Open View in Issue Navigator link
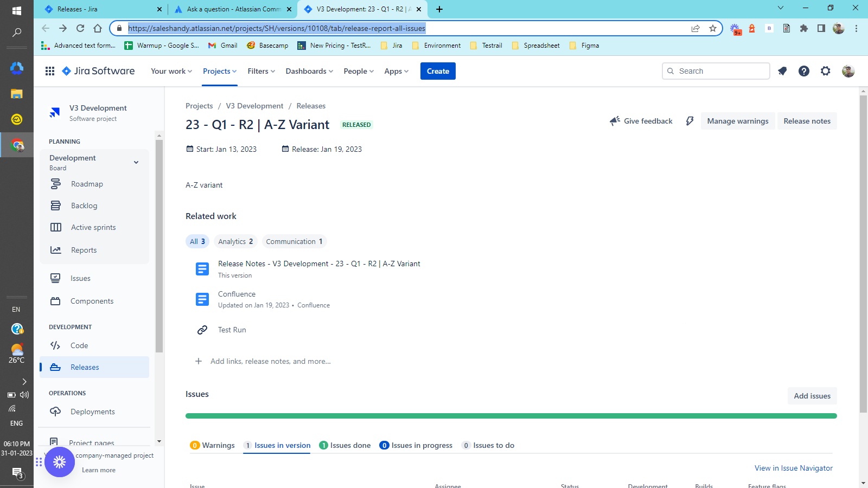868x488 pixels. 794,468
